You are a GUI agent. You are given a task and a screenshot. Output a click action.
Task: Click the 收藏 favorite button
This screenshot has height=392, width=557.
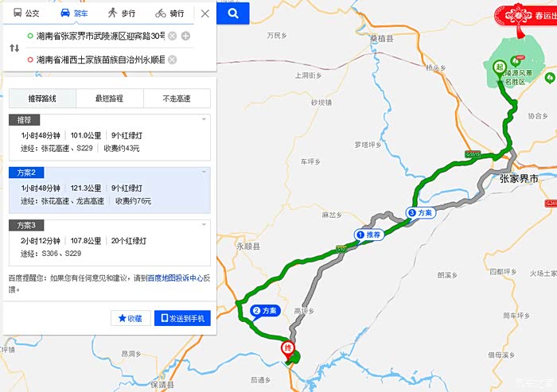(130, 318)
